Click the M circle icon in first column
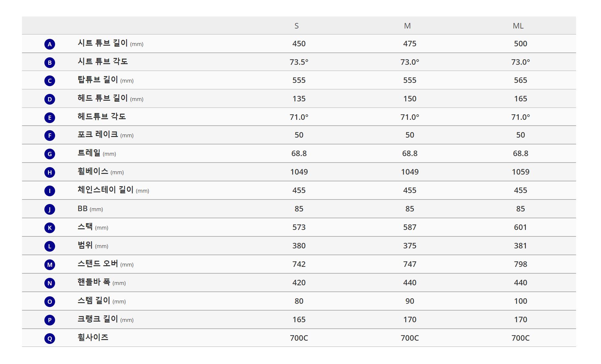Screen dimensions: 601x364 tap(50, 265)
